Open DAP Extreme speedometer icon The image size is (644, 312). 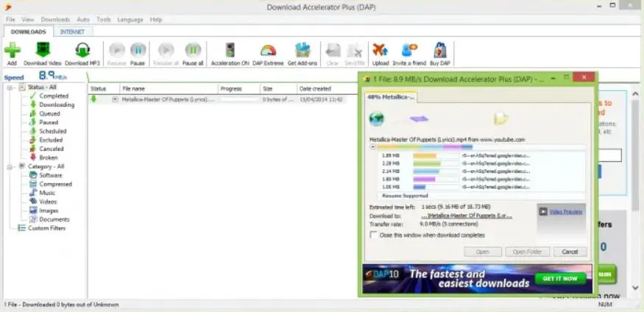(x=268, y=51)
